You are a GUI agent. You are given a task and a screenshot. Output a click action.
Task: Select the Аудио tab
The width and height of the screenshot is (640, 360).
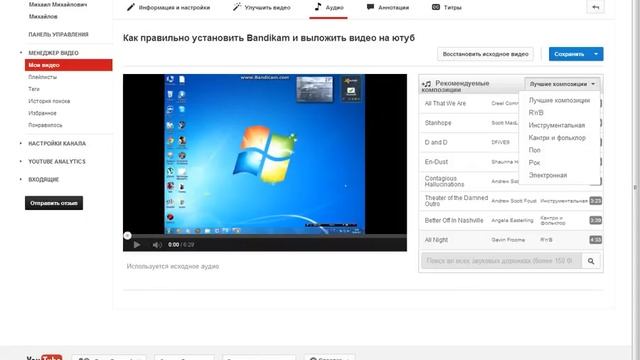(x=329, y=7)
